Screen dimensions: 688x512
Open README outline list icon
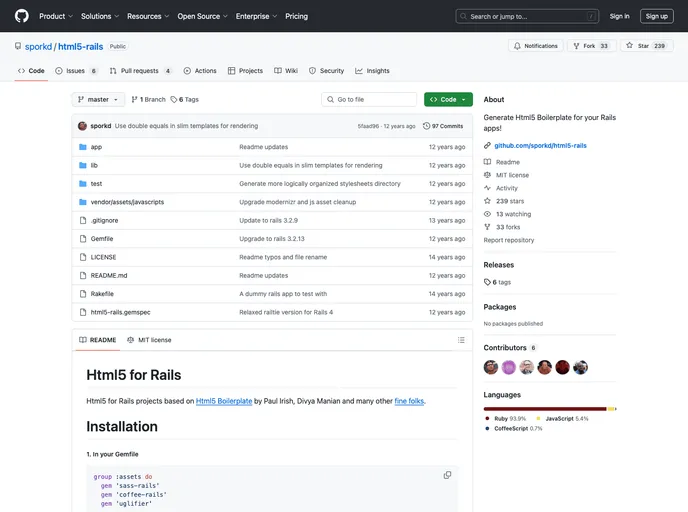click(x=461, y=340)
